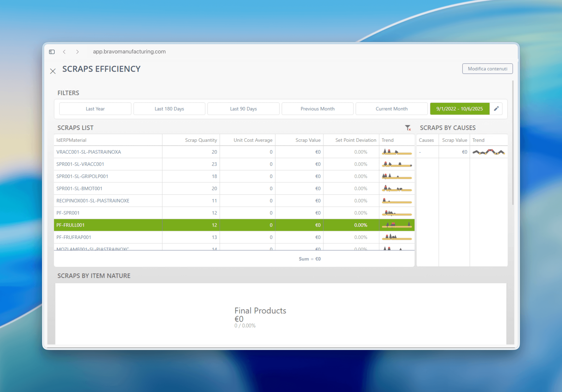This screenshot has width=562, height=392.
Task: Sort by the Scrap Quantity column header
Action: pos(201,140)
